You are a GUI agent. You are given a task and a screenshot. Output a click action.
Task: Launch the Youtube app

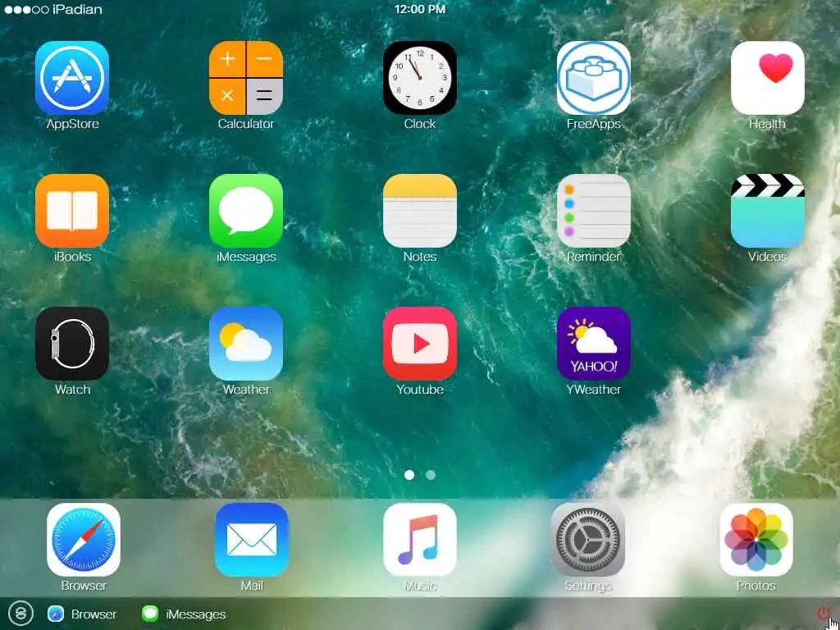(420, 344)
